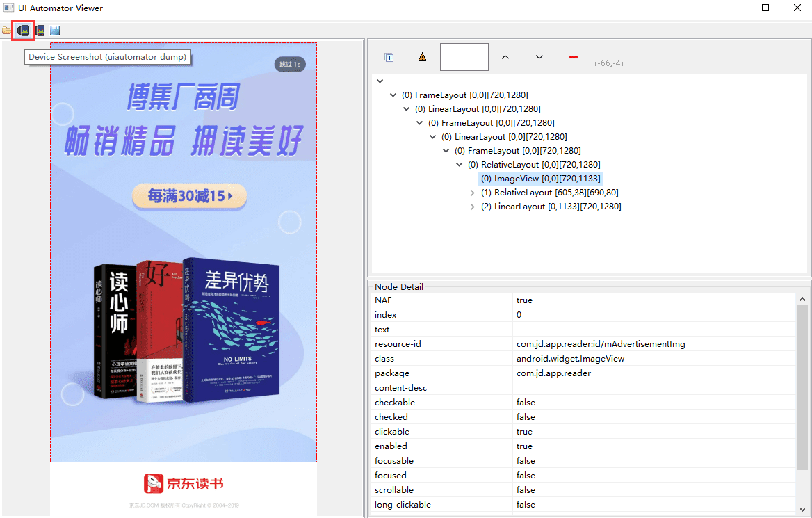812x518 pixels.
Task: Click package value com.jd.app.reader
Action: point(553,373)
